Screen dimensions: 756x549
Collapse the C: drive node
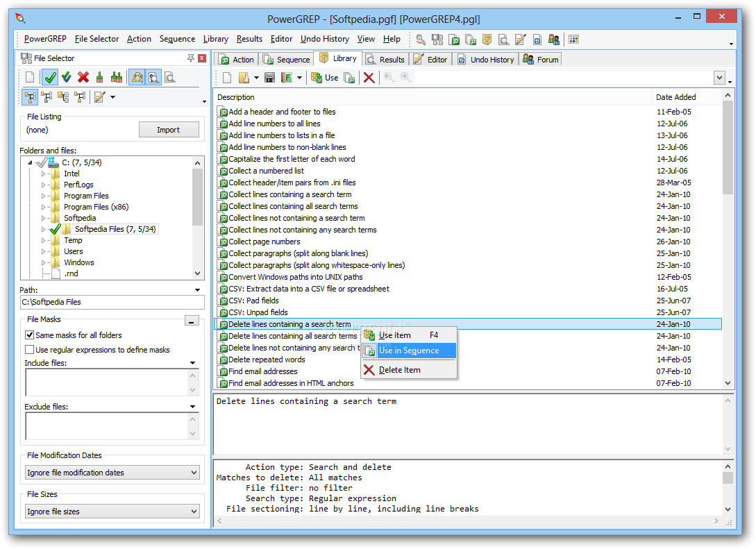30,162
